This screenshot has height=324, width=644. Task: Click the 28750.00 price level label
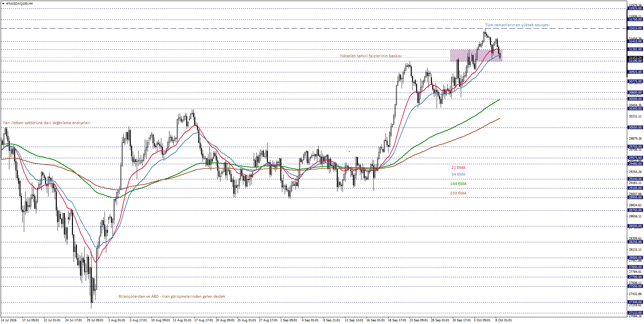point(635,210)
